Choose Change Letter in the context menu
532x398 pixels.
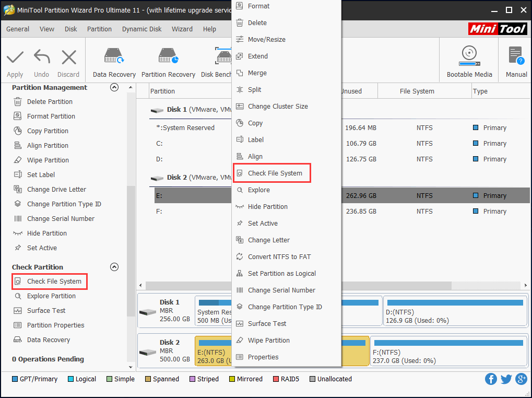pyautogui.click(x=286, y=240)
